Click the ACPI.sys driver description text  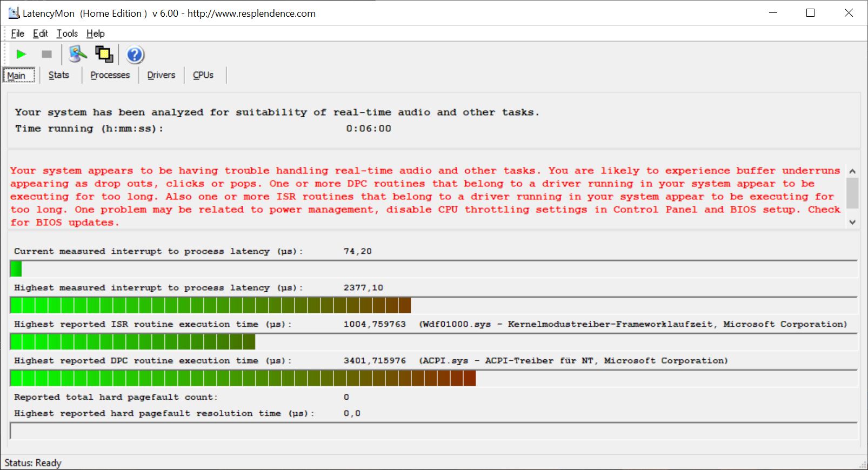tap(573, 360)
